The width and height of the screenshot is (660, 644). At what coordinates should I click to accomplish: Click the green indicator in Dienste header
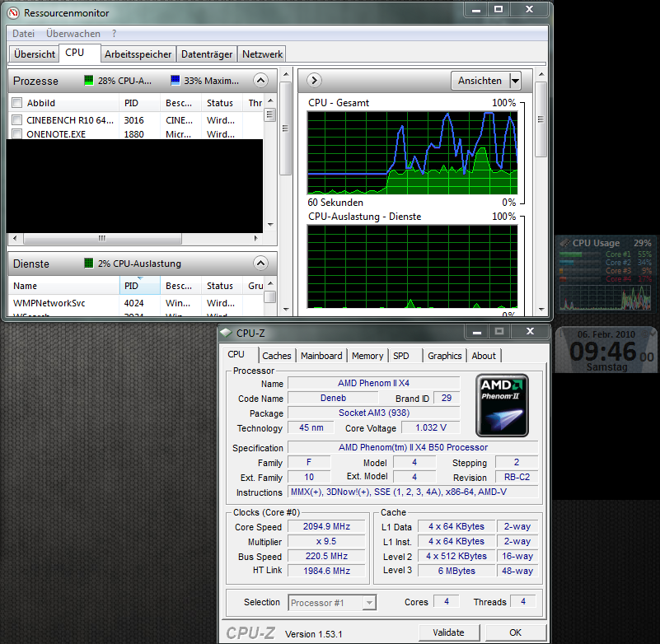point(88,264)
